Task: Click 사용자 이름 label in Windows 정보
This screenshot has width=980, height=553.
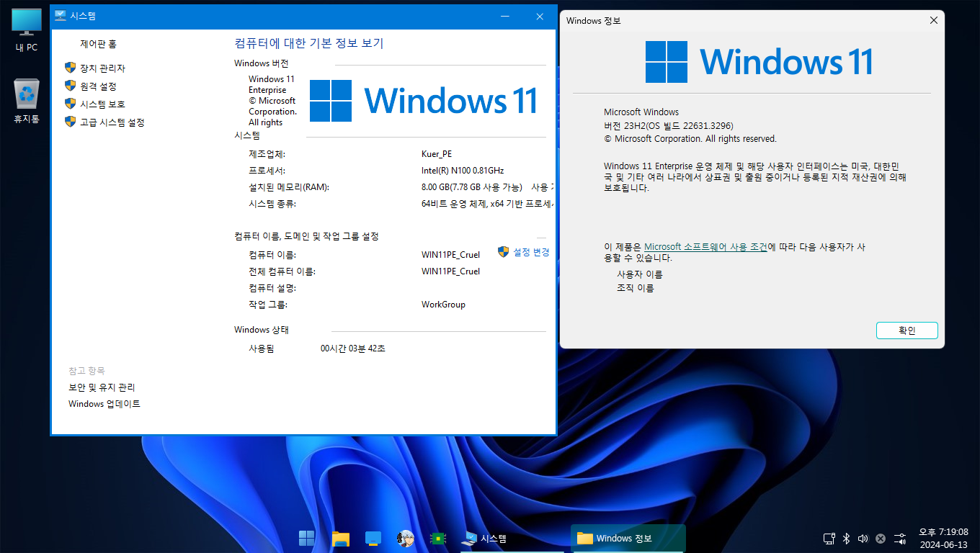Action: (x=639, y=274)
